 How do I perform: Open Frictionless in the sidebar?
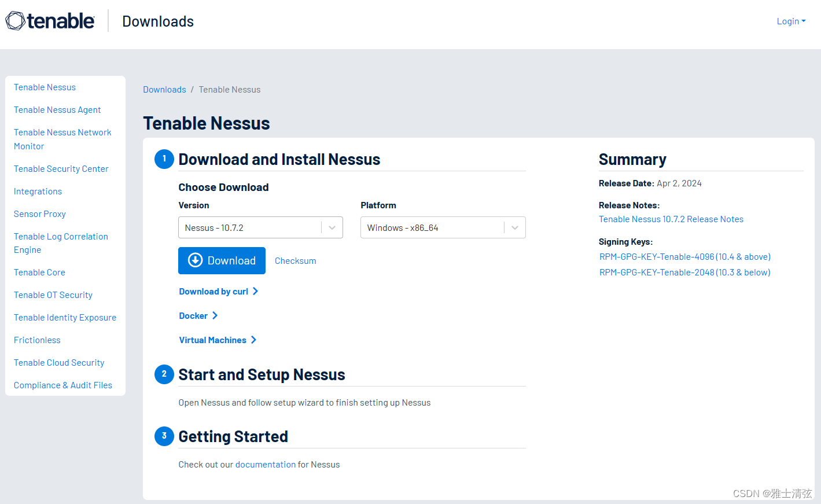coord(37,340)
